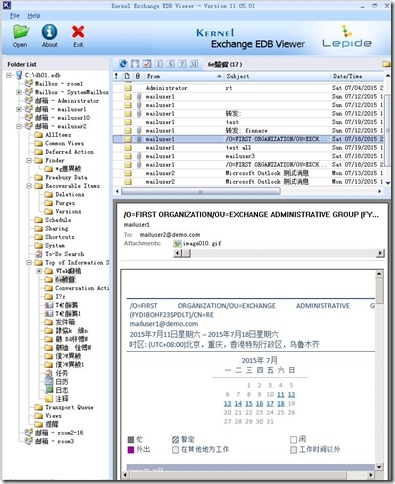The height and width of the screenshot is (484, 395).
Task: Select the Mailbox - room1 entry
Action: click(59, 84)
